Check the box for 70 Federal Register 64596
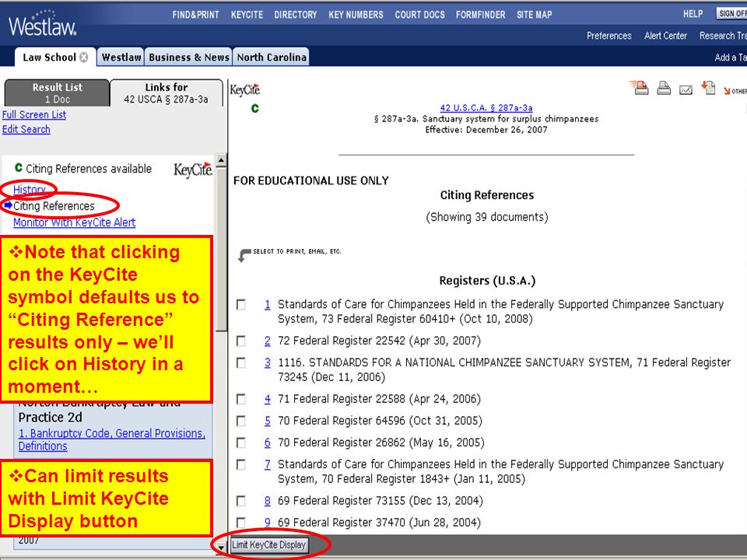This screenshot has width=747, height=560. [241, 421]
